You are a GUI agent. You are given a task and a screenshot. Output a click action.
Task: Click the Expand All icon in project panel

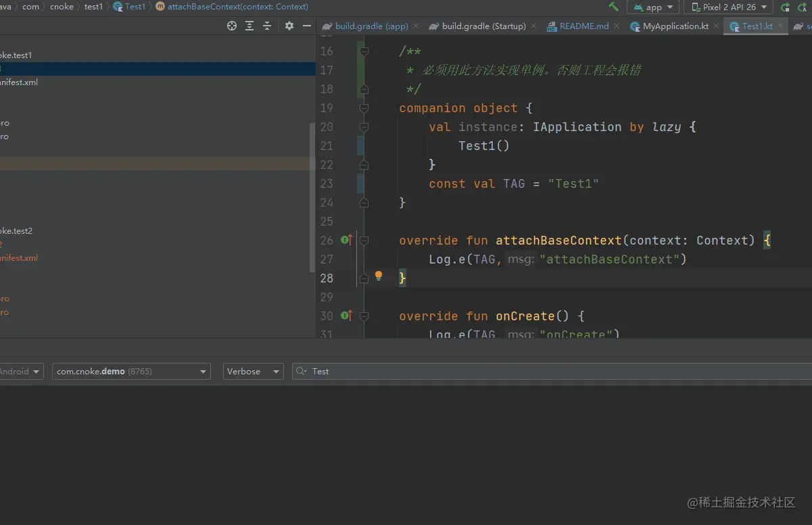(x=249, y=26)
